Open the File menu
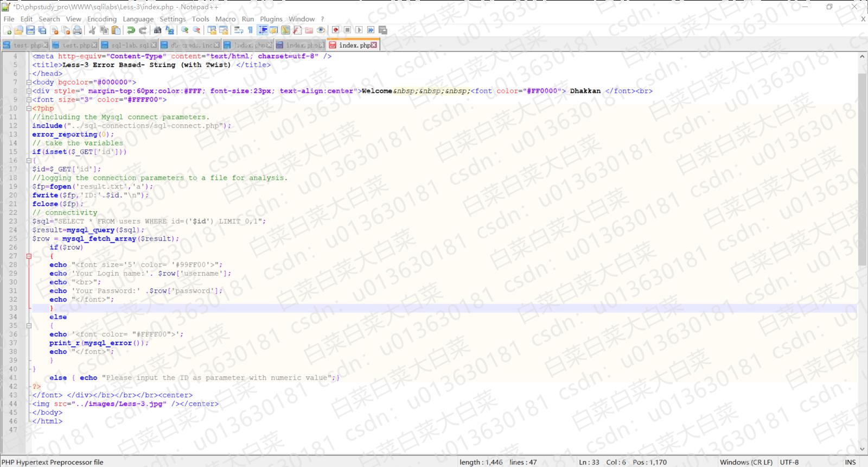868x467 pixels. [x=9, y=18]
